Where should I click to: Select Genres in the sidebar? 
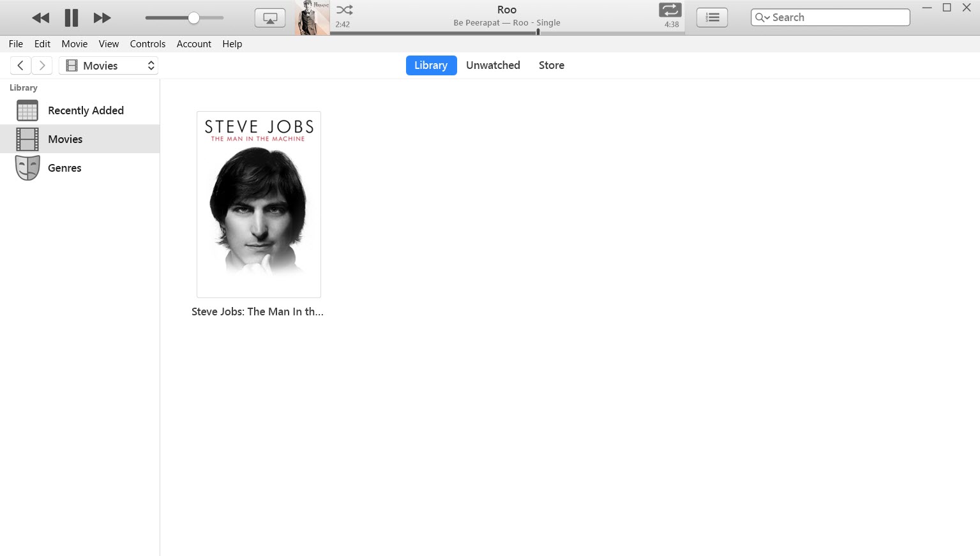tap(64, 167)
